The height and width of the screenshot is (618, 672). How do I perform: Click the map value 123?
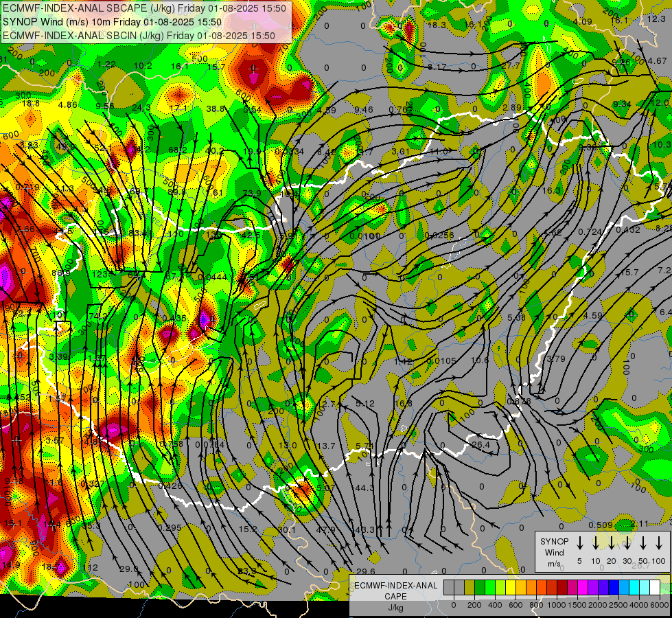[x=100, y=274]
